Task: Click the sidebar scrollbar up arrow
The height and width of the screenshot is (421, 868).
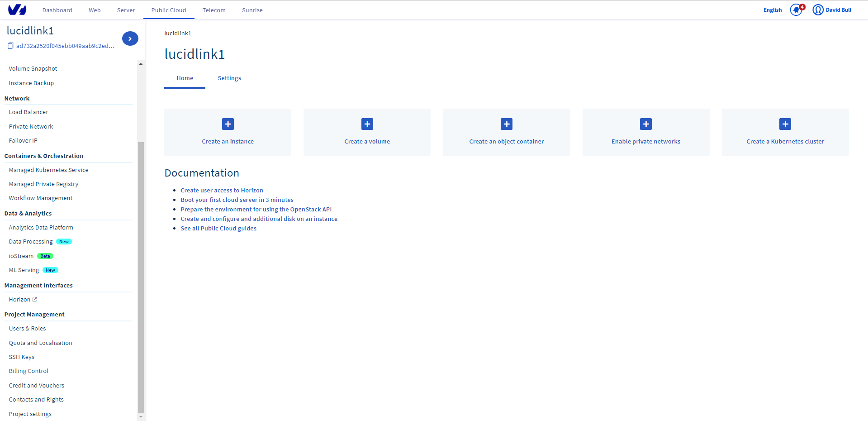Action: coord(141,64)
